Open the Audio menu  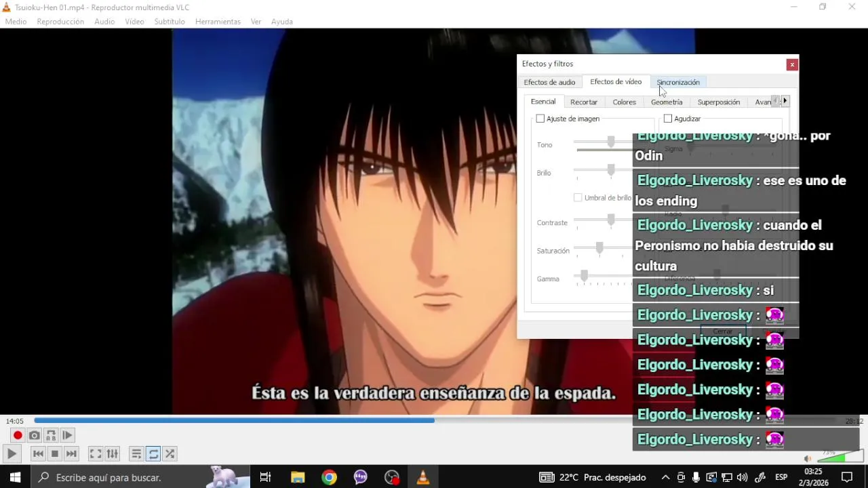click(104, 22)
